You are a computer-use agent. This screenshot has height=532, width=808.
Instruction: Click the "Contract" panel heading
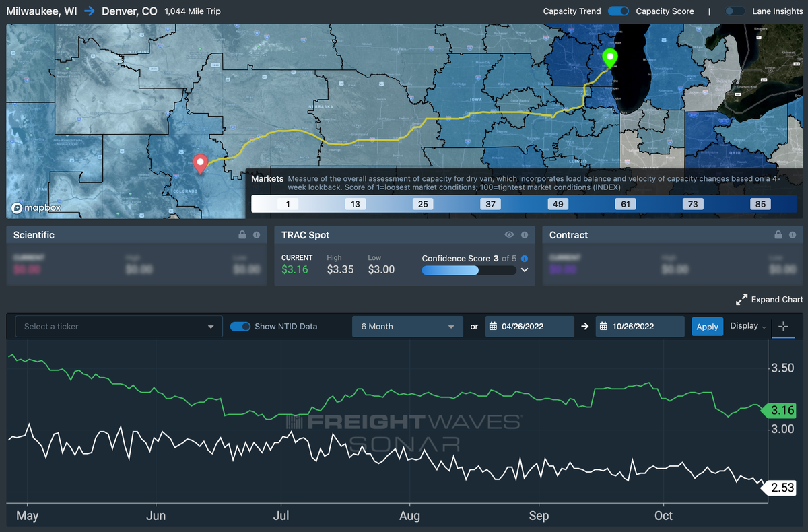coord(569,235)
